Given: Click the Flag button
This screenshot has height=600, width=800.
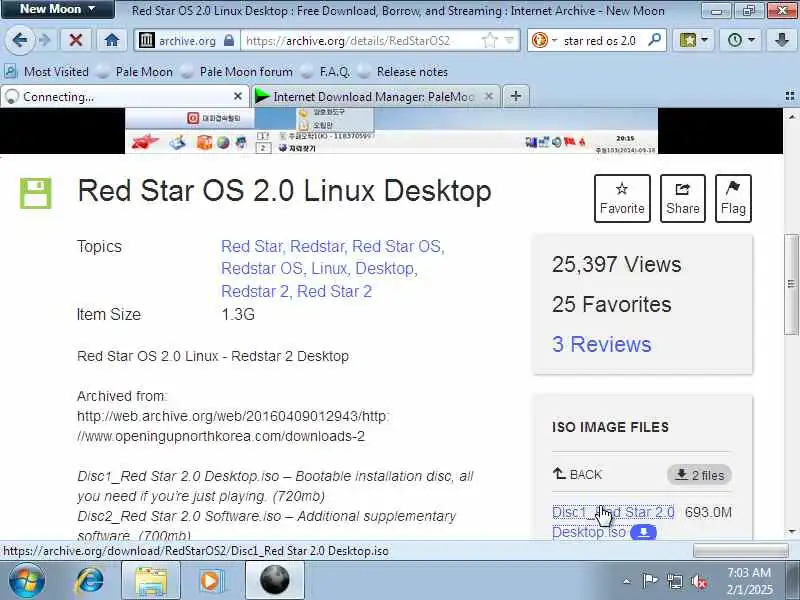Looking at the screenshot, I should [733, 198].
